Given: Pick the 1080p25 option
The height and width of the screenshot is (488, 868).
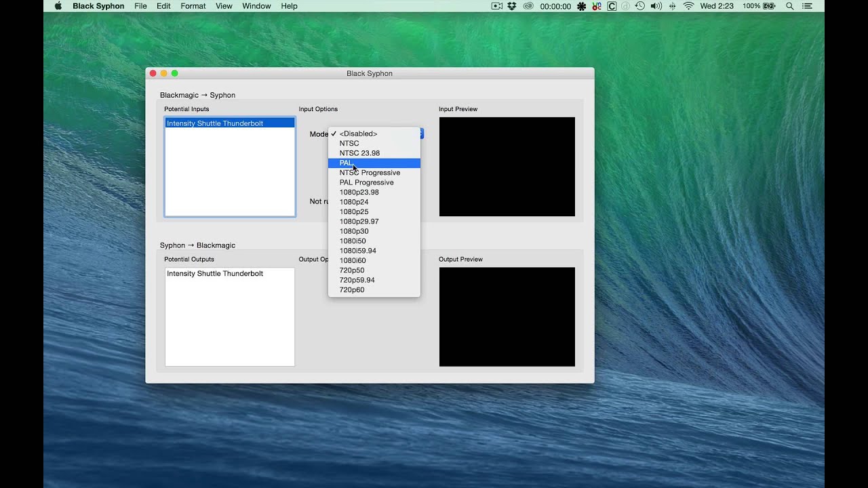Looking at the screenshot, I should tap(374, 211).
